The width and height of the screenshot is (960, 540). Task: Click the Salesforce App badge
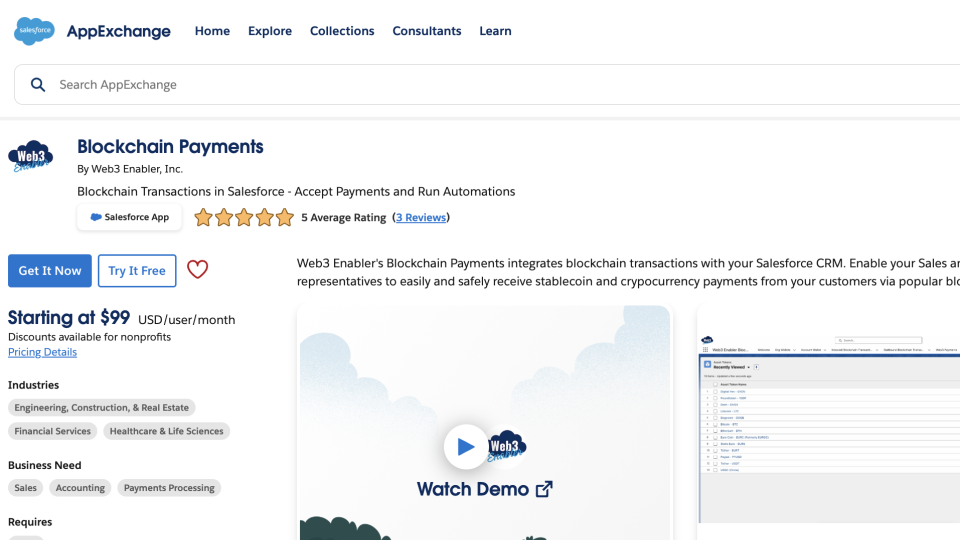(129, 217)
